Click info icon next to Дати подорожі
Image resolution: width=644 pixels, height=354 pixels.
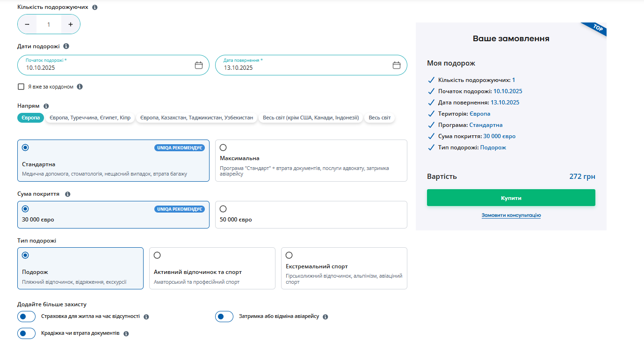66,46
